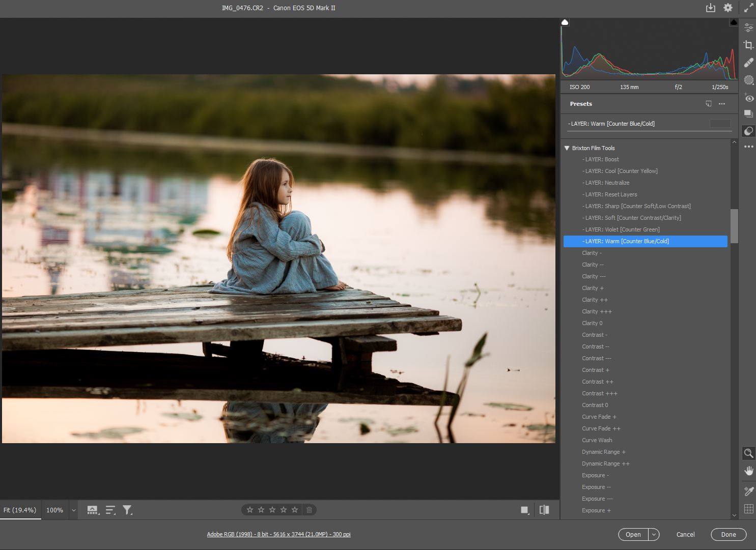Select the Hand pan tool
The height and width of the screenshot is (550, 756).
pyautogui.click(x=748, y=471)
